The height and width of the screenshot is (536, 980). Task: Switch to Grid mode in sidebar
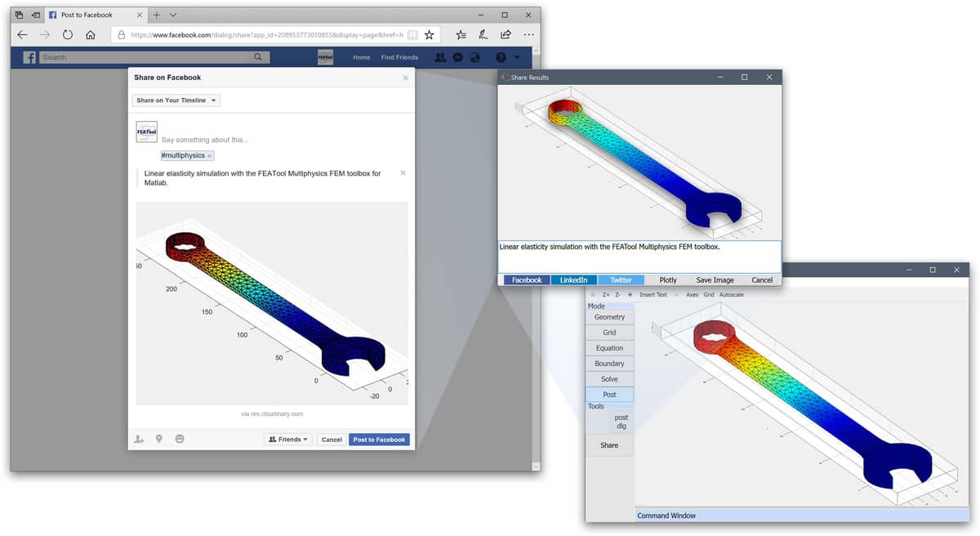coord(609,333)
